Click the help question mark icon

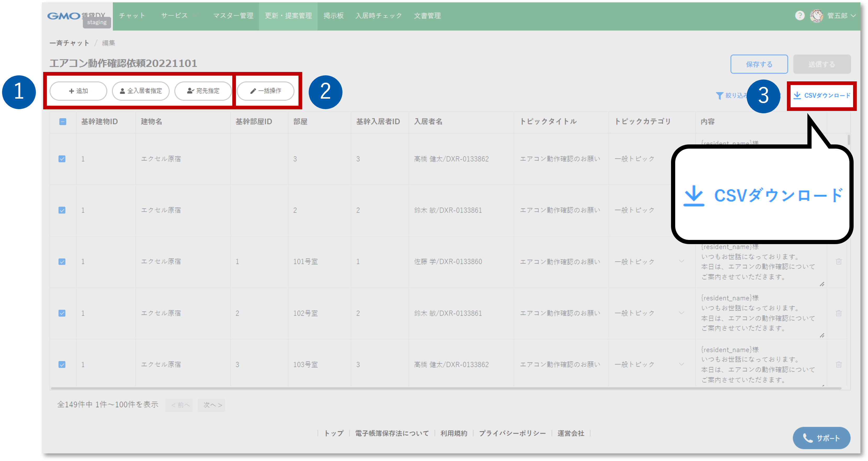tap(800, 15)
